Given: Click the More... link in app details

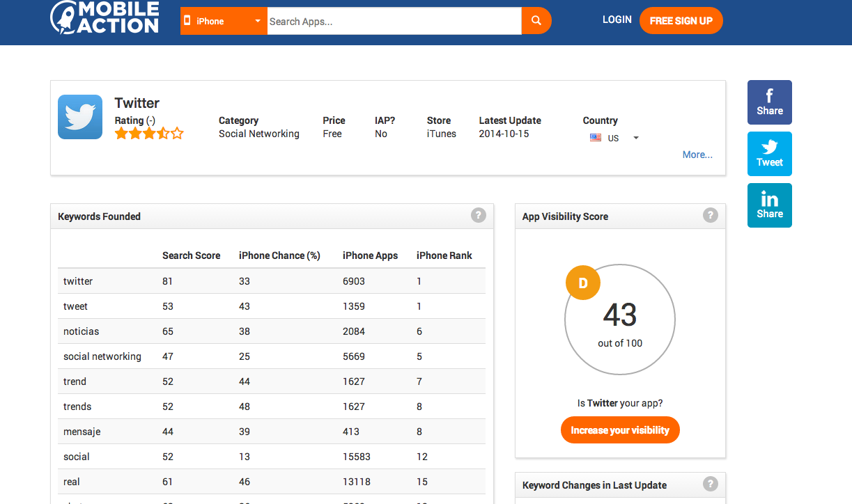Looking at the screenshot, I should pos(697,155).
